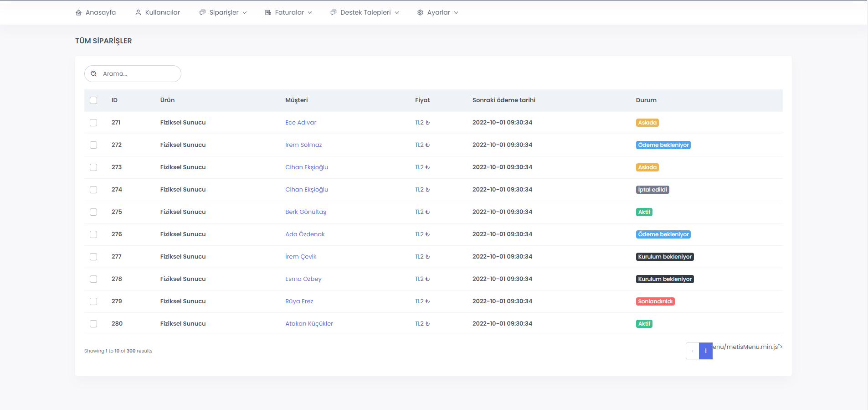Expand the Destek Talepleri dropdown chevron

point(397,13)
